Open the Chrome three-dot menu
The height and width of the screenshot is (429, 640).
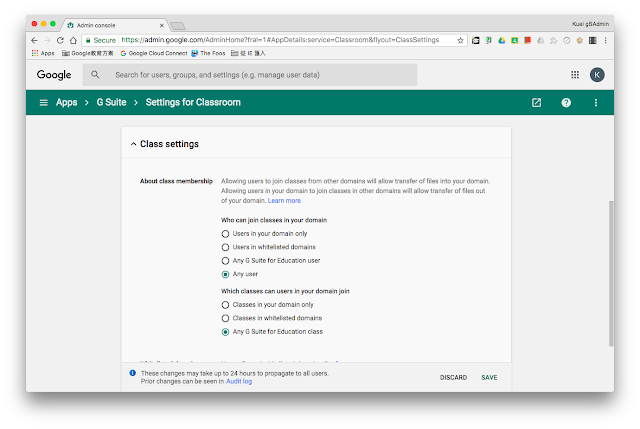click(x=606, y=40)
